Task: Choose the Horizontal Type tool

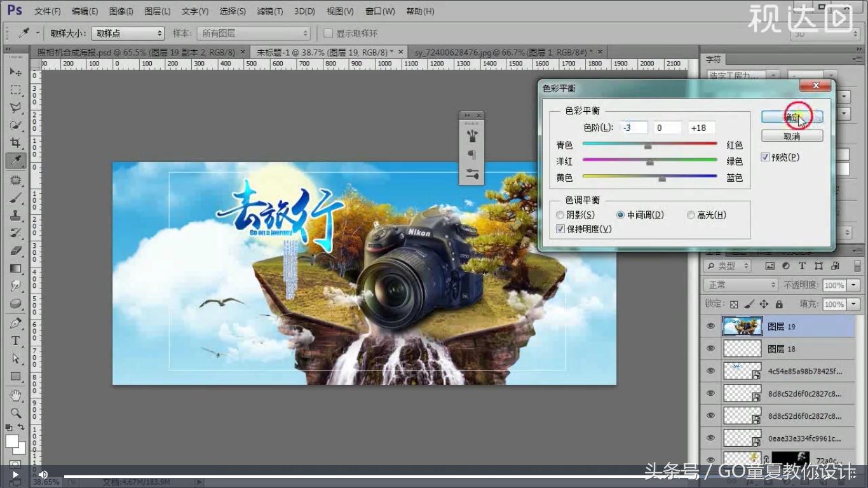Action: 16,341
